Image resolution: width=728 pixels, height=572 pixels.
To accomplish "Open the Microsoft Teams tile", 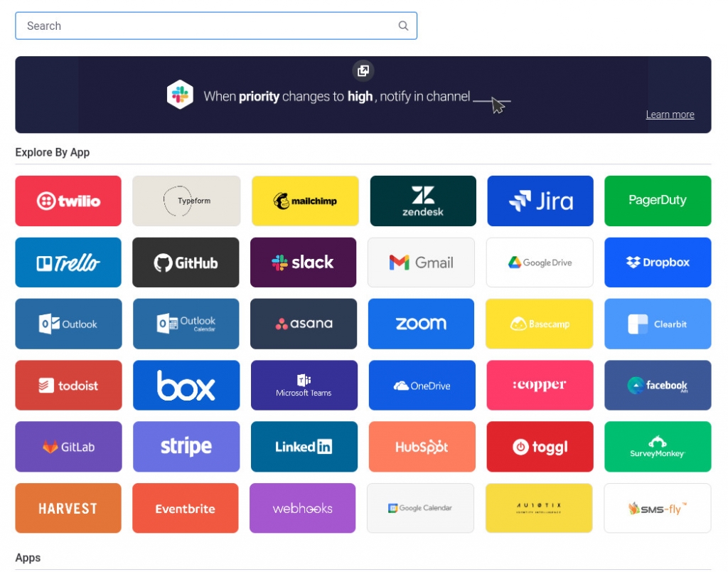I will (x=304, y=385).
